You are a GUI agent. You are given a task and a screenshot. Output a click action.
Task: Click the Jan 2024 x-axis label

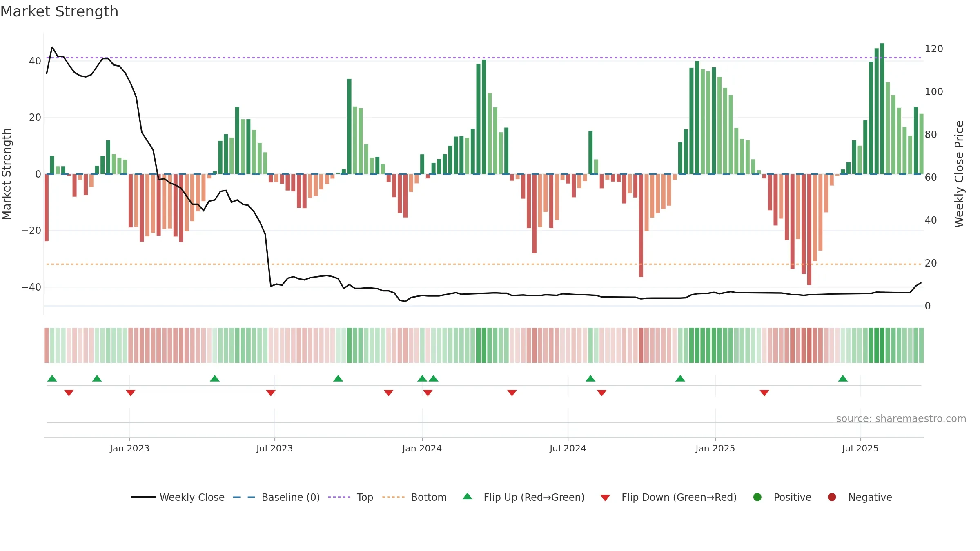422,449
